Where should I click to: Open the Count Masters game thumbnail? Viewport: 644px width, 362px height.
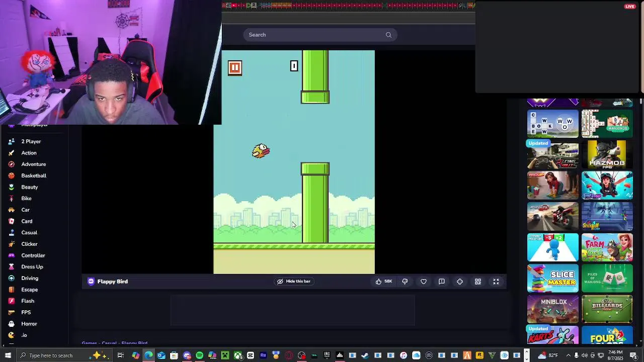tap(553, 247)
